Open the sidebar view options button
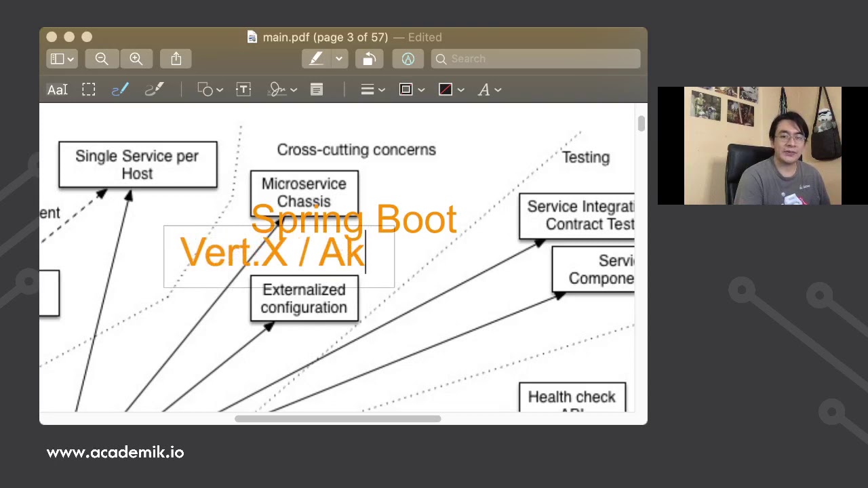Screen dimensions: 868x488 click(x=62, y=59)
